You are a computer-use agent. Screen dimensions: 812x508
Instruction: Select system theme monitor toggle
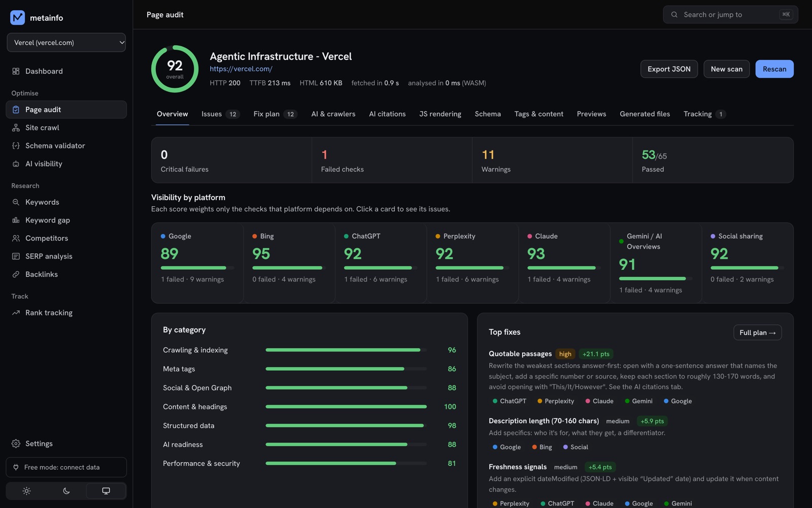[x=106, y=491]
